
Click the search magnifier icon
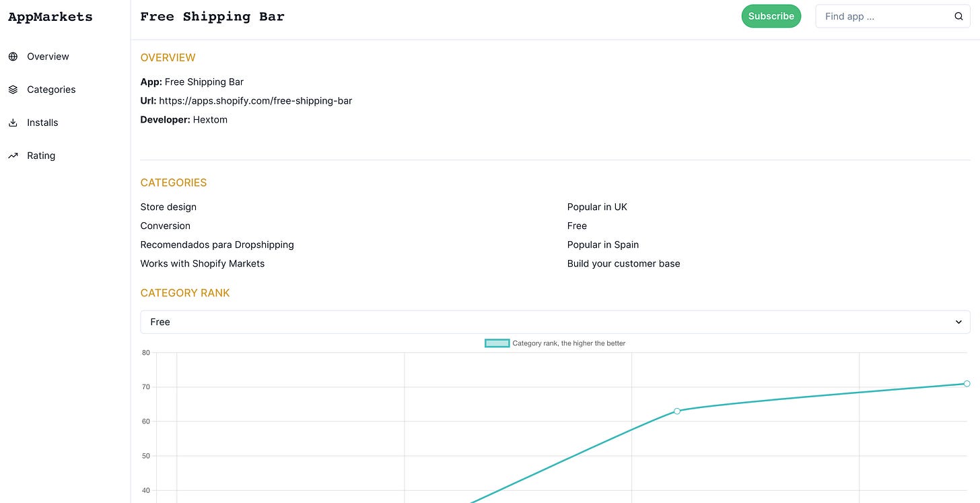[x=958, y=16]
